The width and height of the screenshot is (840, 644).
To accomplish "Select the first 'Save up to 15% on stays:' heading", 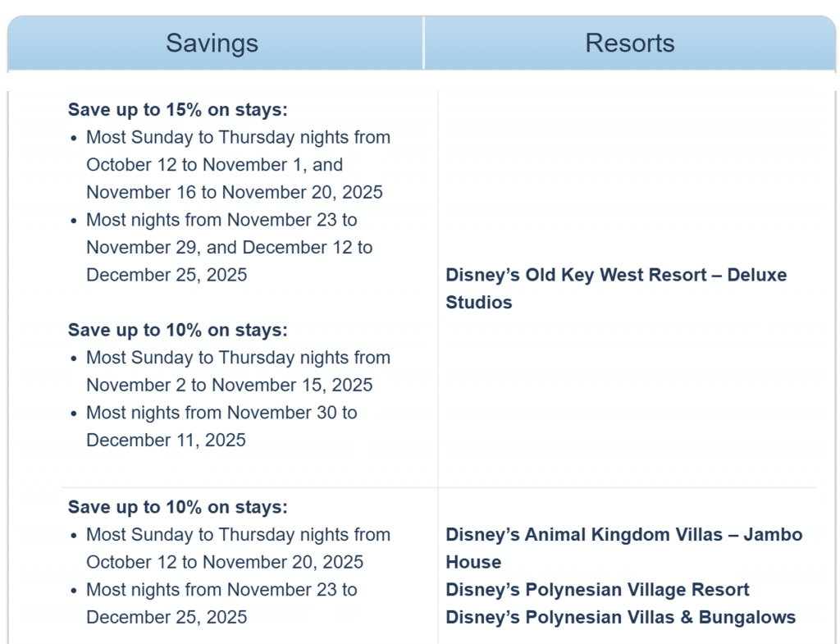I will [178, 109].
